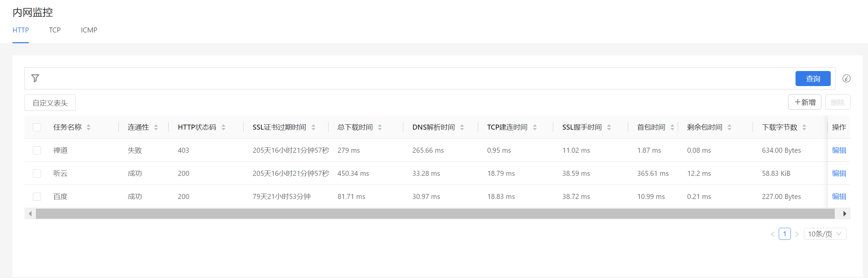Click the 450.34 ms download time
This screenshot has height=278, width=868.
[x=353, y=173]
